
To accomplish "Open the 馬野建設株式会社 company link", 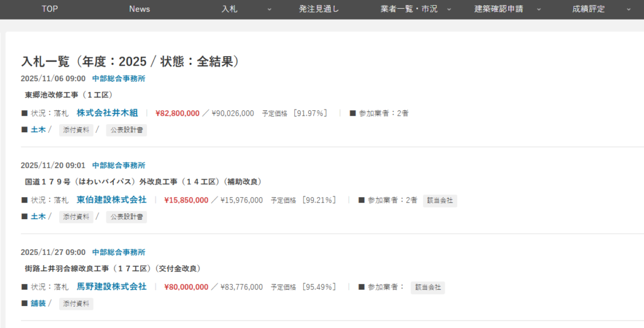I will point(111,287).
